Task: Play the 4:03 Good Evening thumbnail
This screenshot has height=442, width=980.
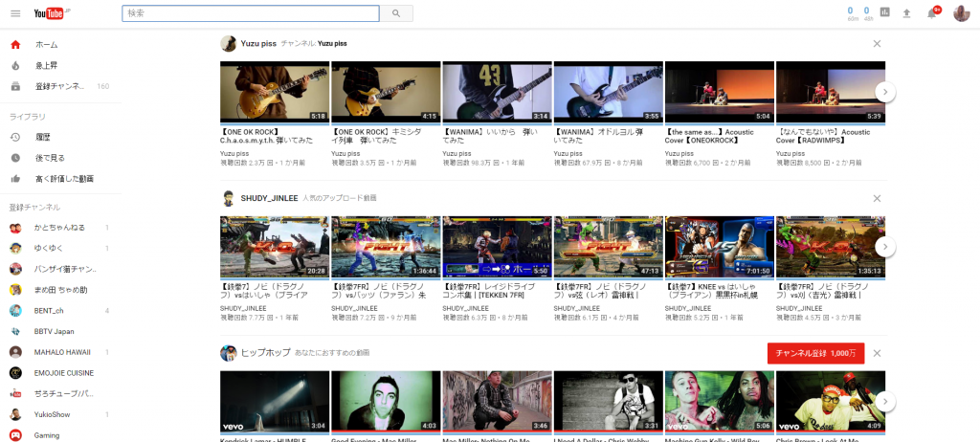Action: (x=386, y=402)
